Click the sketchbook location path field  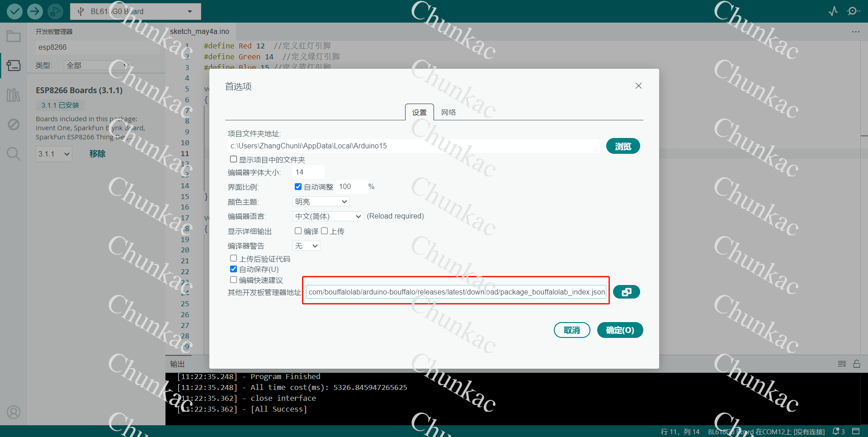[414, 146]
